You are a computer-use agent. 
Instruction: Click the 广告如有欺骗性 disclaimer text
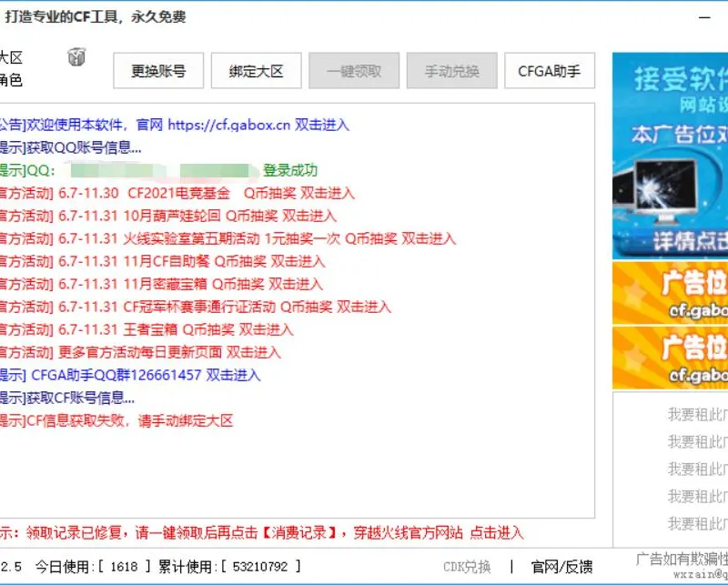point(682,559)
